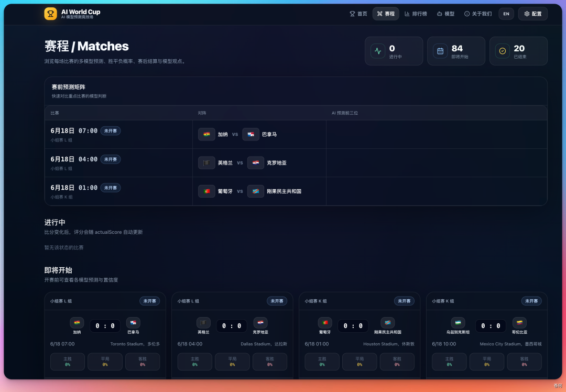The height and width of the screenshot is (392, 566).
Task: Click the Croatia flag in the prediction matrix
Action: click(x=256, y=163)
